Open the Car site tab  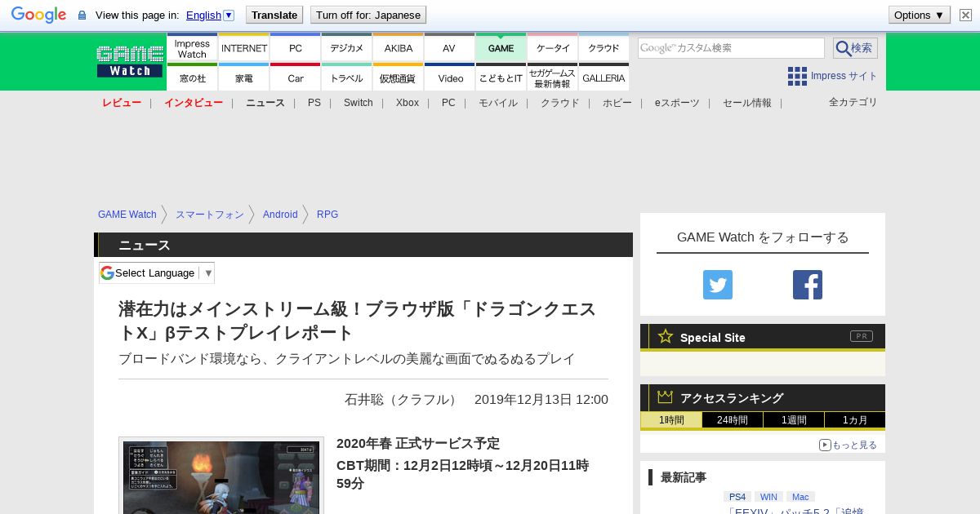[x=296, y=78]
